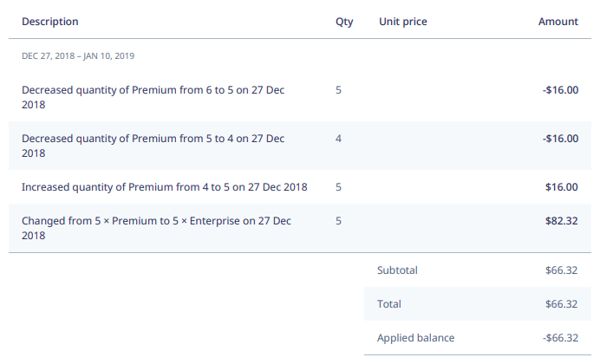Image resolution: width=600 pixels, height=364 pixels.
Task: Select the 'Changed from Premium to Enterprise' line
Action: point(300,228)
